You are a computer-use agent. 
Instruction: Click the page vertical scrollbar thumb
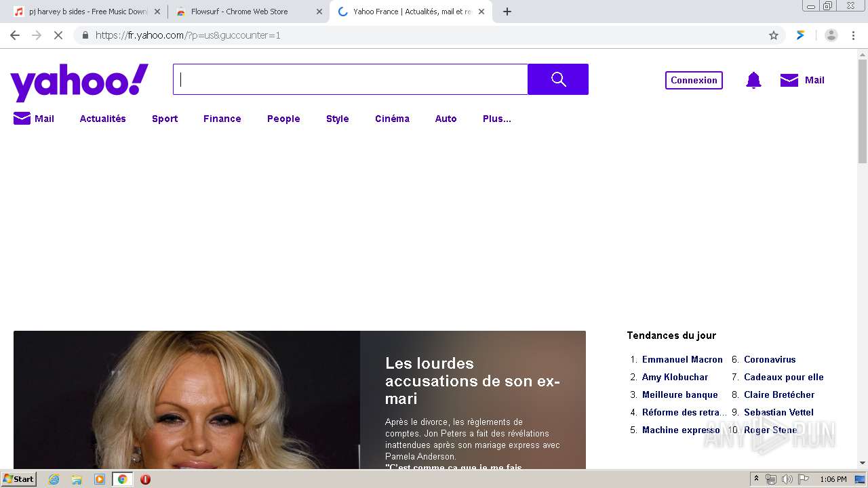pyautogui.click(x=863, y=111)
